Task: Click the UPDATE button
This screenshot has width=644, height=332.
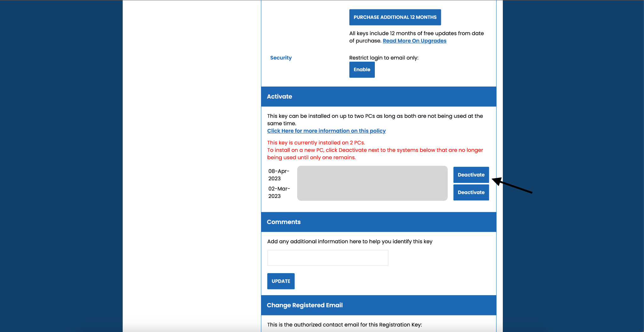Action: click(x=281, y=281)
